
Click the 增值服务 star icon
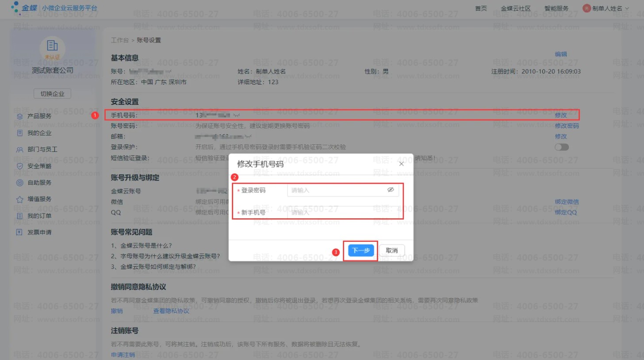19,199
